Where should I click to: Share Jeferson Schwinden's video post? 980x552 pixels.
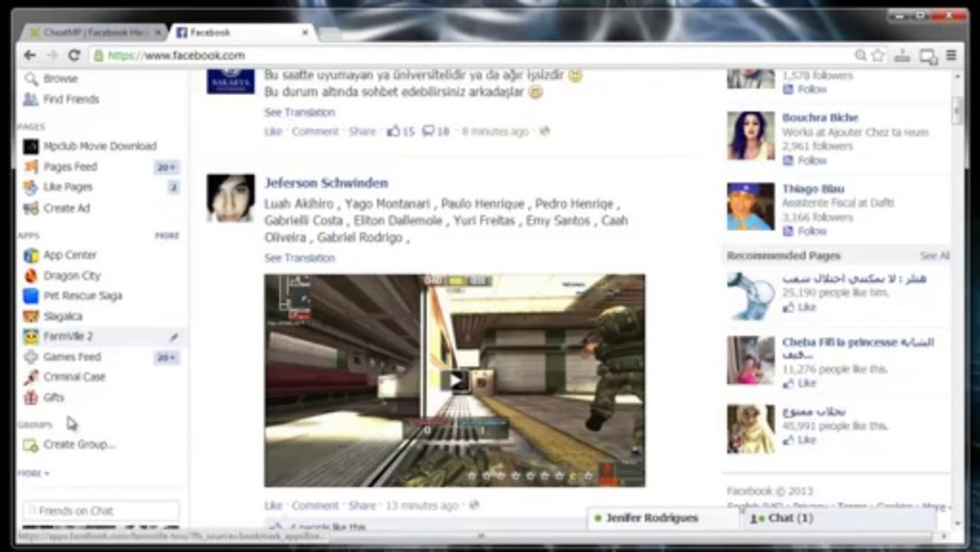point(362,505)
